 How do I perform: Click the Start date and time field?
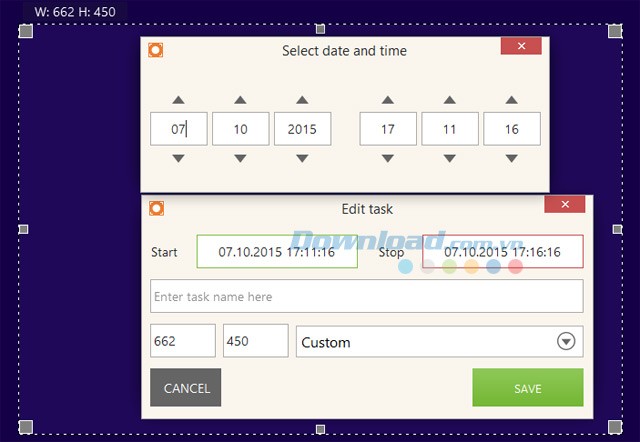(x=277, y=252)
